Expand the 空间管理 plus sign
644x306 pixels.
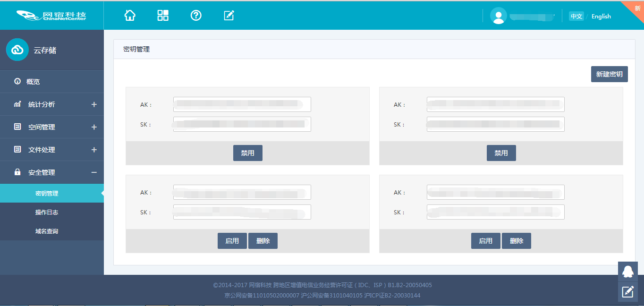(94, 127)
